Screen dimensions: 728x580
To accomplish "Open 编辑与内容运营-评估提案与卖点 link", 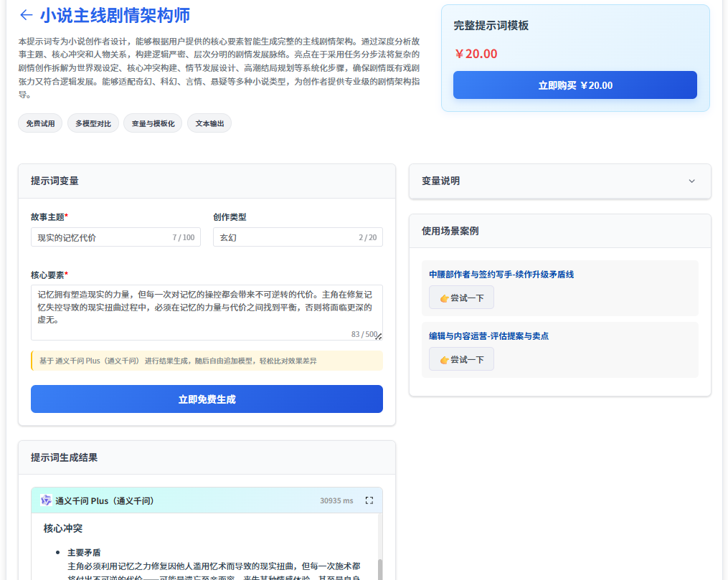I will (488, 336).
